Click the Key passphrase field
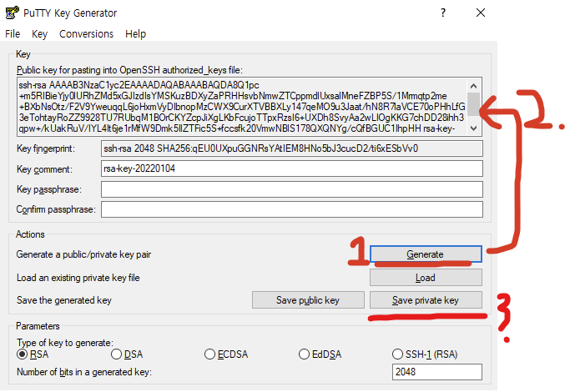 click(x=292, y=189)
